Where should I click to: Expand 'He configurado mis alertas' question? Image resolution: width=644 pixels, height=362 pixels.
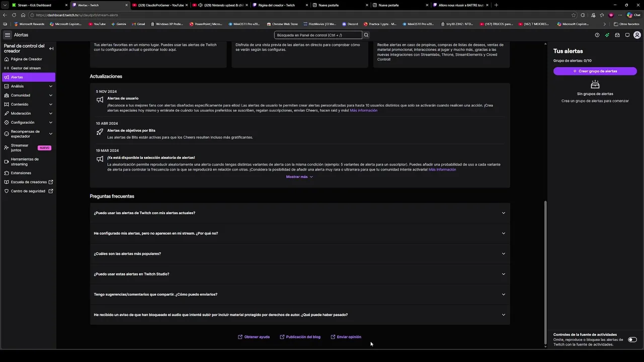pyautogui.click(x=300, y=233)
